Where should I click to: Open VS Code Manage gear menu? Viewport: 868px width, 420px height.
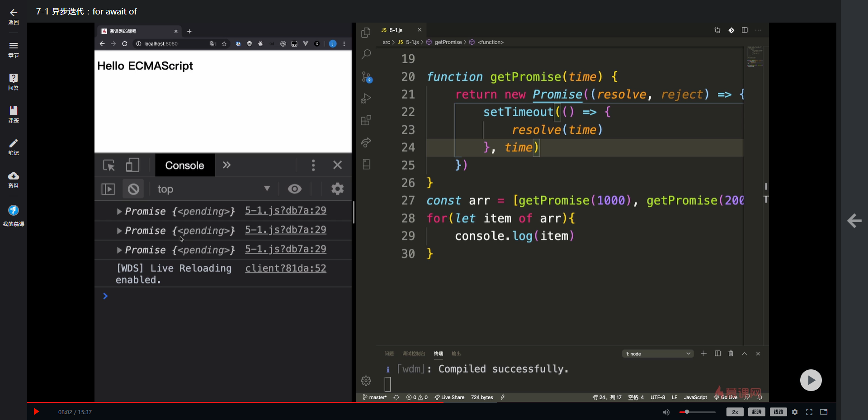(366, 381)
